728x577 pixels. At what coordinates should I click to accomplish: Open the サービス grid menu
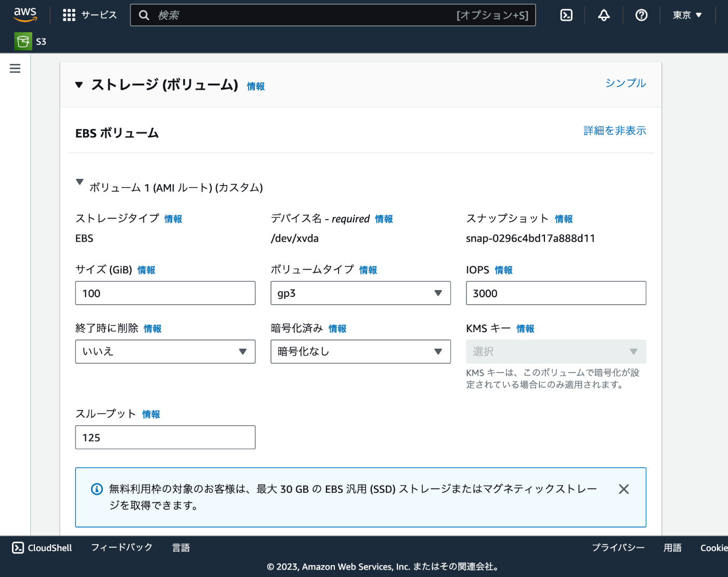click(89, 15)
